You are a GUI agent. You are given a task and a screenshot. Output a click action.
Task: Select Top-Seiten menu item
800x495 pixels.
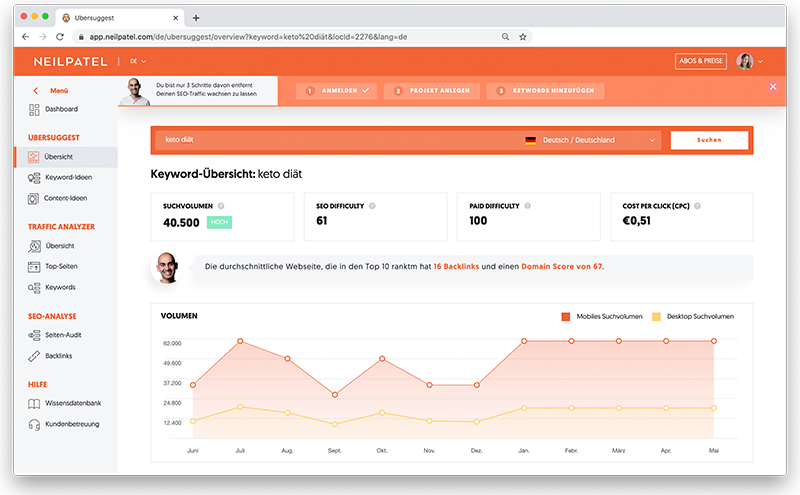(x=61, y=266)
